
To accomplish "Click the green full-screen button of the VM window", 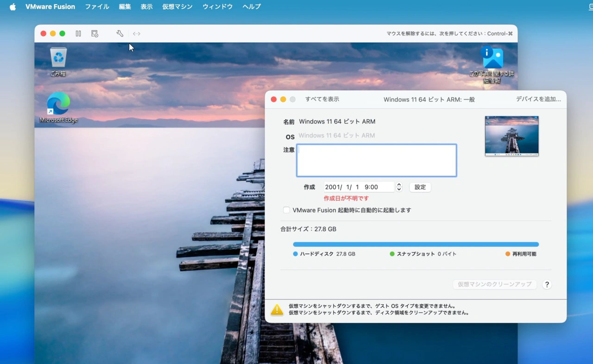I will coord(63,33).
